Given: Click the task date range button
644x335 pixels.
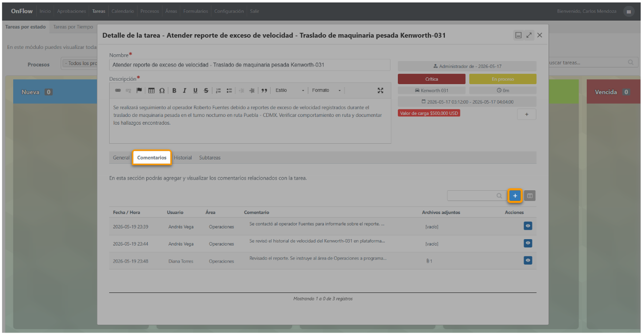Looking at the screenshot, I should pos(467,102).
